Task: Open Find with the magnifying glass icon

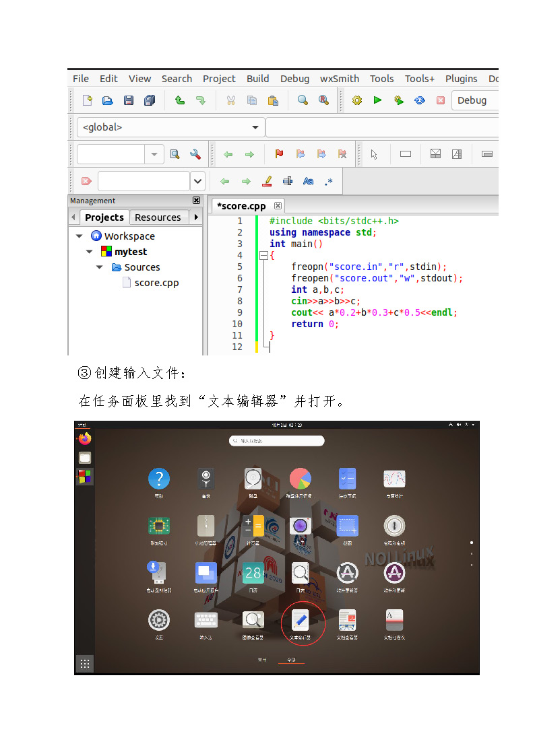Action: pos(303,100)
